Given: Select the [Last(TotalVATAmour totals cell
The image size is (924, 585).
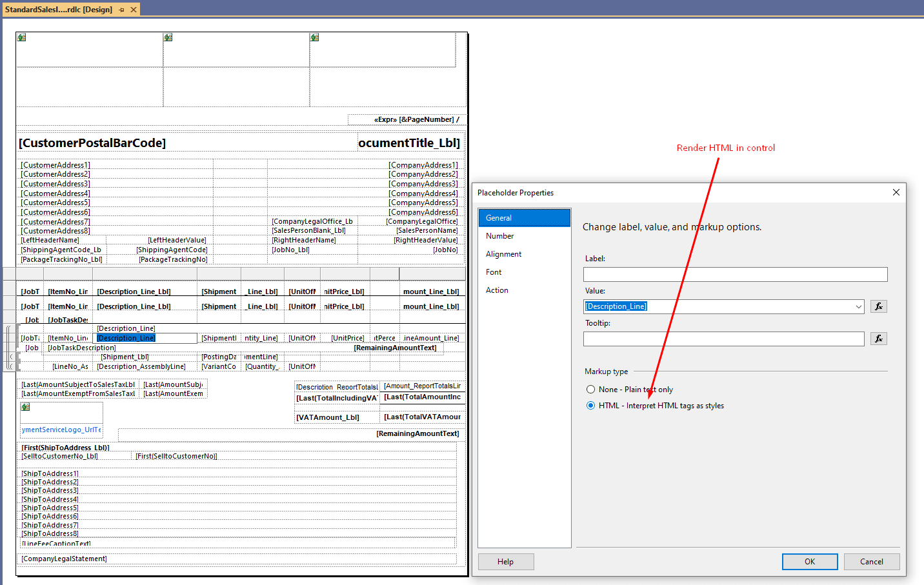Looking at the screenshot, I should click(x=423, y=417).
